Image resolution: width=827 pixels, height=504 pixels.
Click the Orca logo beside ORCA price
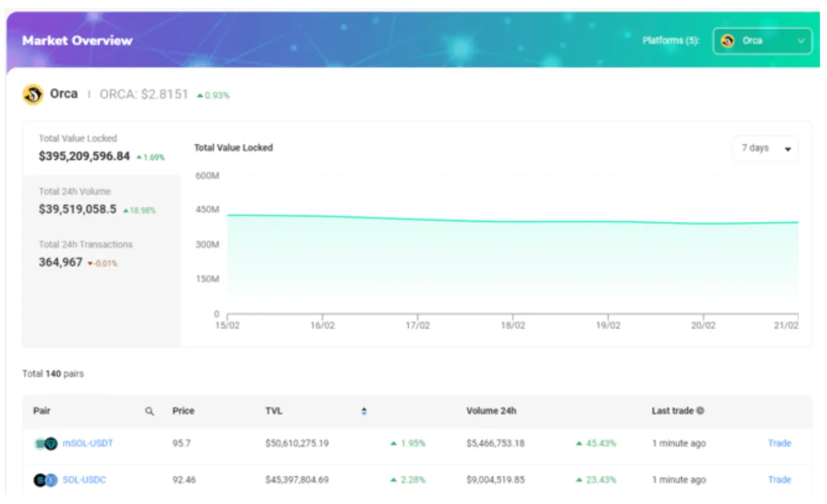(33, 95)
